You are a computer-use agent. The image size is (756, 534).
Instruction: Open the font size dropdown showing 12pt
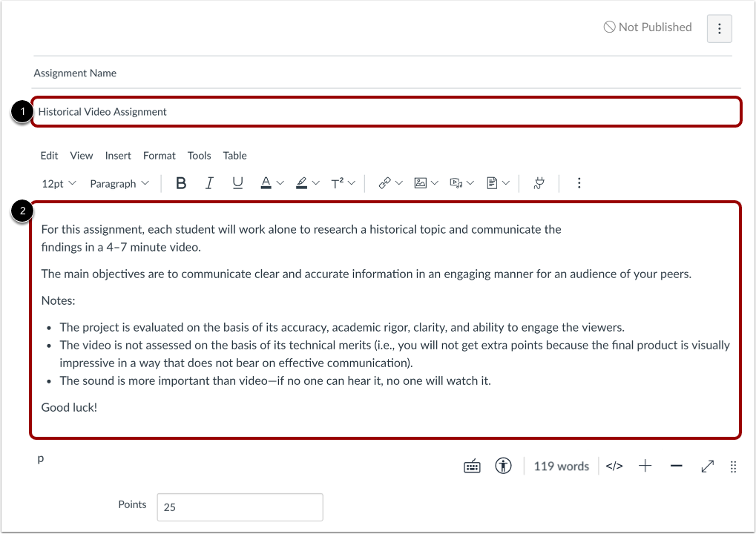pos(58,182)
